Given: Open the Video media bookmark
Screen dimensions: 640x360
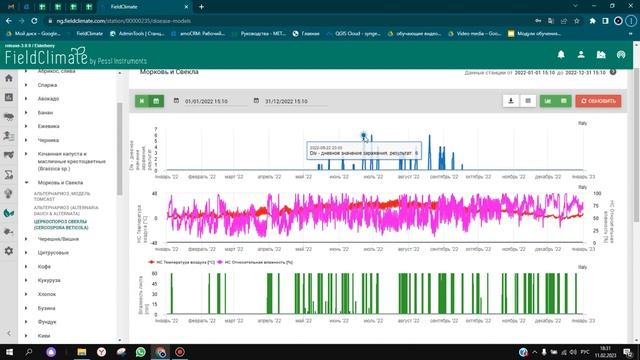Looking at the screenshot, I should pos(475,33).
